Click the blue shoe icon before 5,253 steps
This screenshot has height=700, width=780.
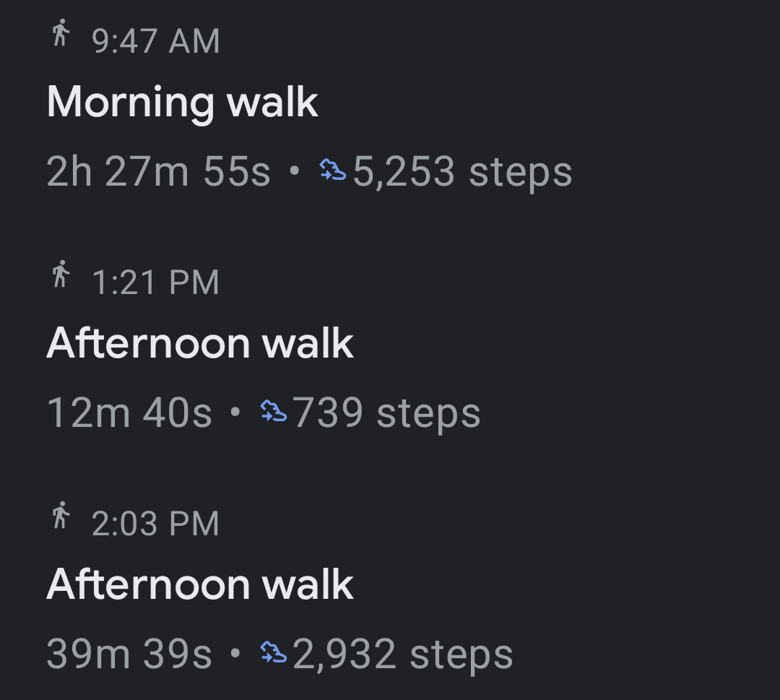coord(333,171)
